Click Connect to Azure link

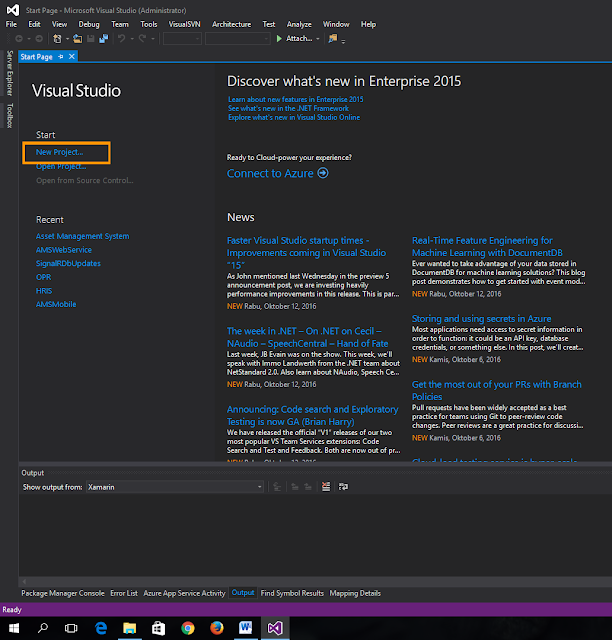[270, 173]
